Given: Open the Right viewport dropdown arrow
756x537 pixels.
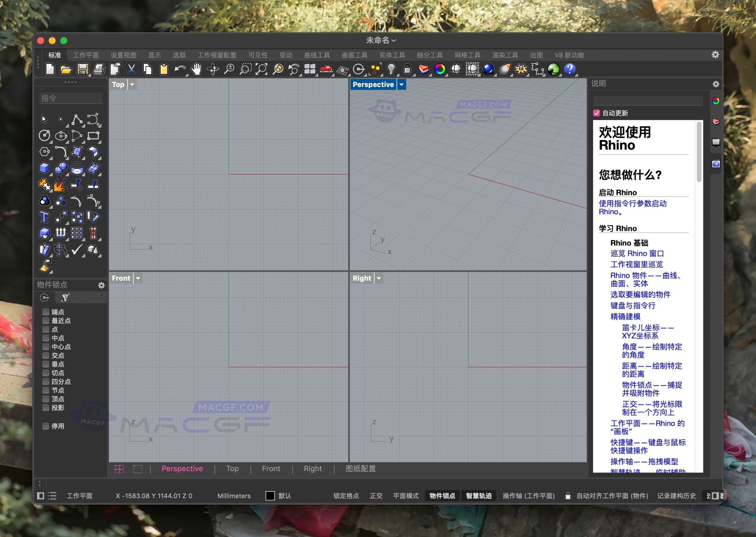Looking at the screenshot, I should (x=379, y=278).
